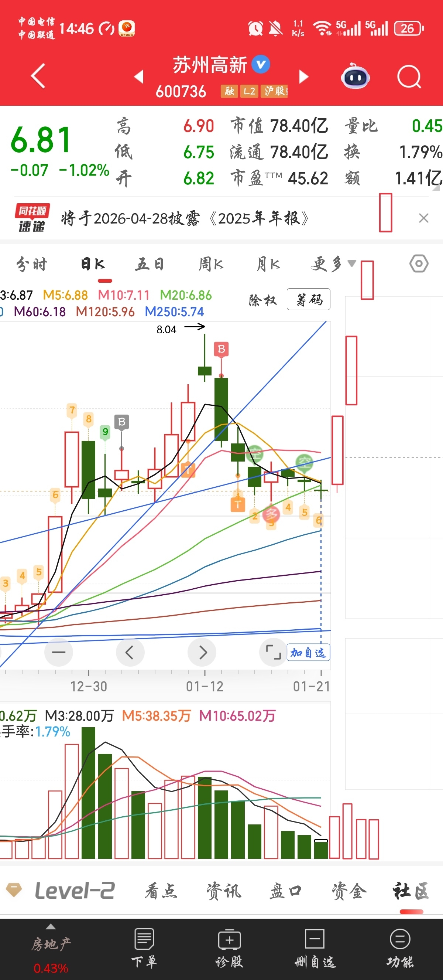Image resolution: width=443 pixels, height=980 pixels.
Task: Enter fullscreen chart mode
Action: [x=273, y=652]
